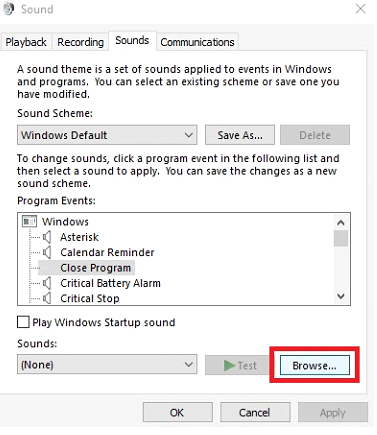The height and width of the screenshot is (435, 377).
Task: Click the Browse... button
Action: pyautogui.click(x=315, y=365)
